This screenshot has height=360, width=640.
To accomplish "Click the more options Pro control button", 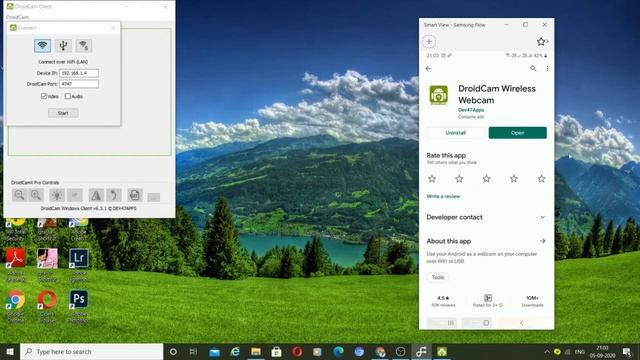I will 154,197.
